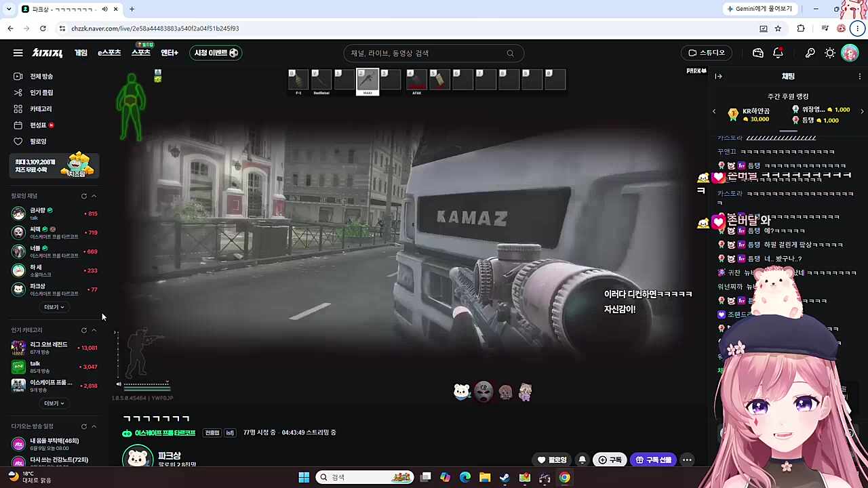This screenshot has width=868, height=488.
Task: Open the stream's more options (three dots)
Action: 687,460
